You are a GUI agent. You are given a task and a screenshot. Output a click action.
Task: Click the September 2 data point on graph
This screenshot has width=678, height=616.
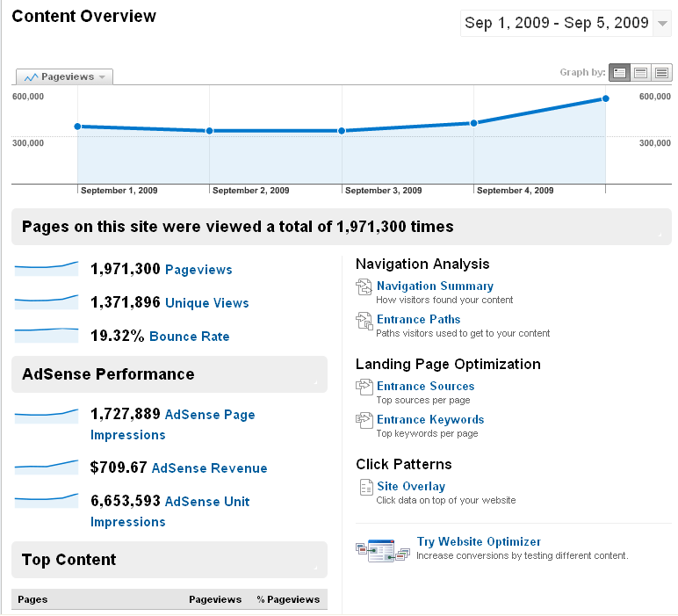click(209, 131)
